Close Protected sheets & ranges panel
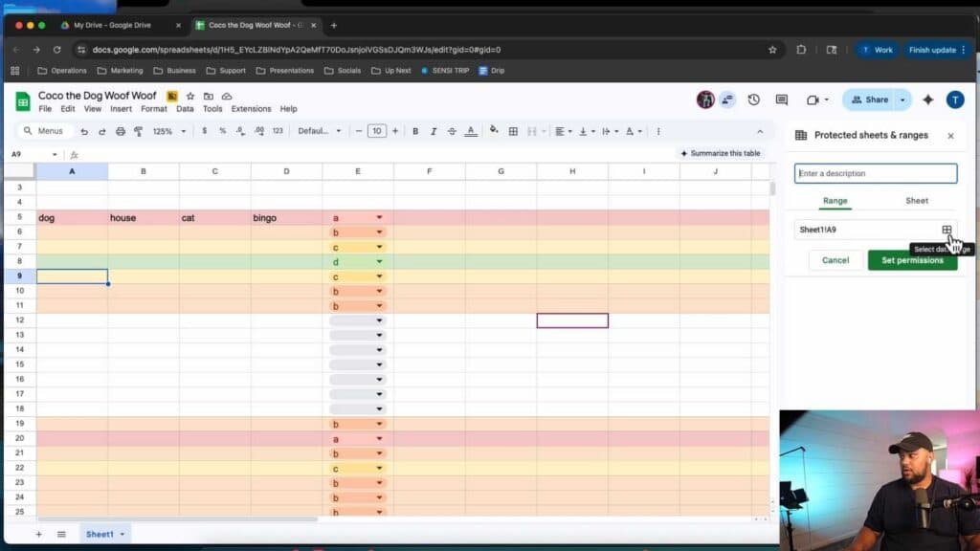The height and width of the screenshot is (551, 980). pyautogui.click(x=950, y=136)
